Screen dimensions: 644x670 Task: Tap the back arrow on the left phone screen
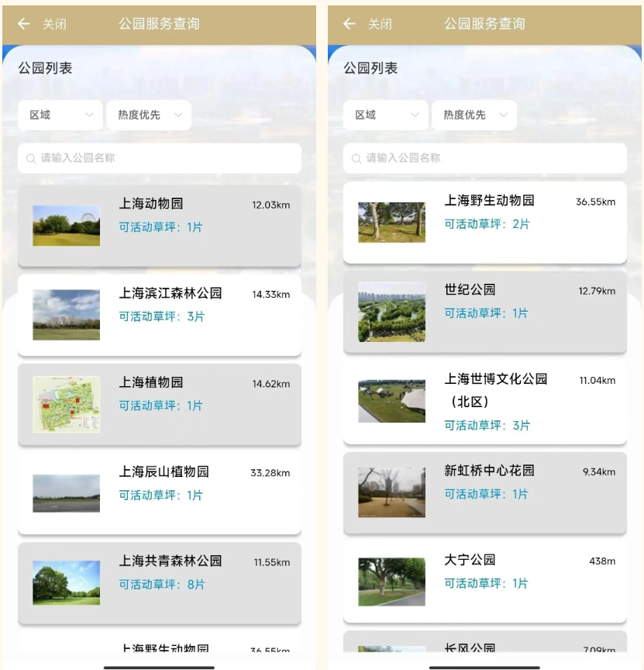(24, 24)
